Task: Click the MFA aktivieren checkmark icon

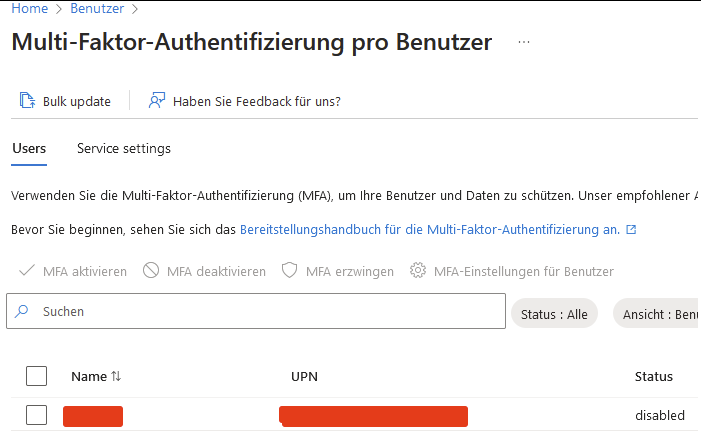Action: (27, 271)
